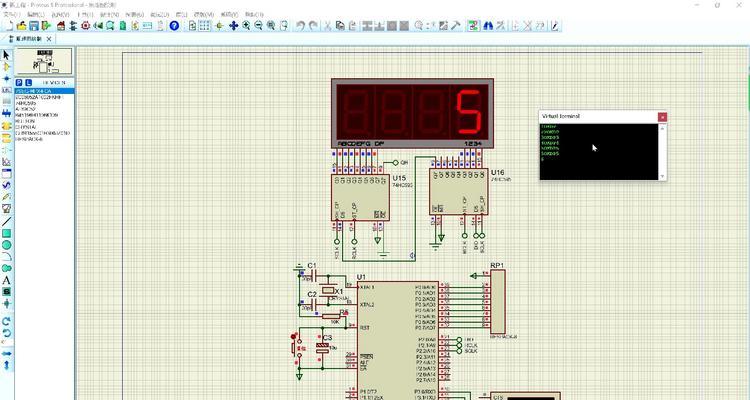Open a project with the folder icon
Screen dimensions: 750x400
click(x=22, y=25)
